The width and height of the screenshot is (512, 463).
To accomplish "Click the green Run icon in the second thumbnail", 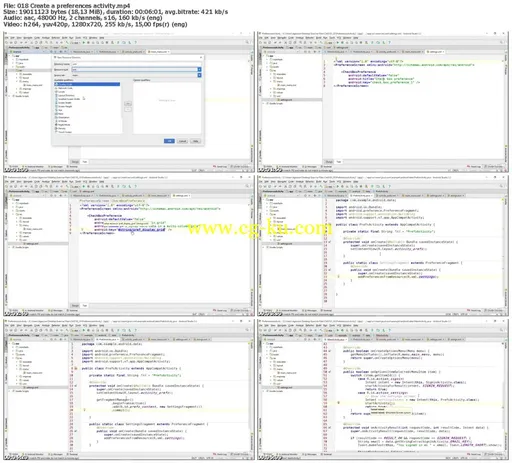I will point(338,43).
